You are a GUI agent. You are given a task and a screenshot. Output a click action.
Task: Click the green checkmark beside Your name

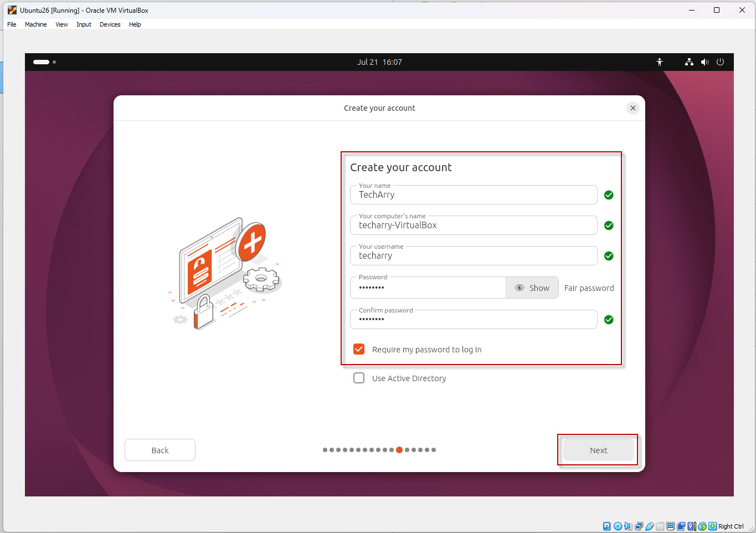point(609,195)
